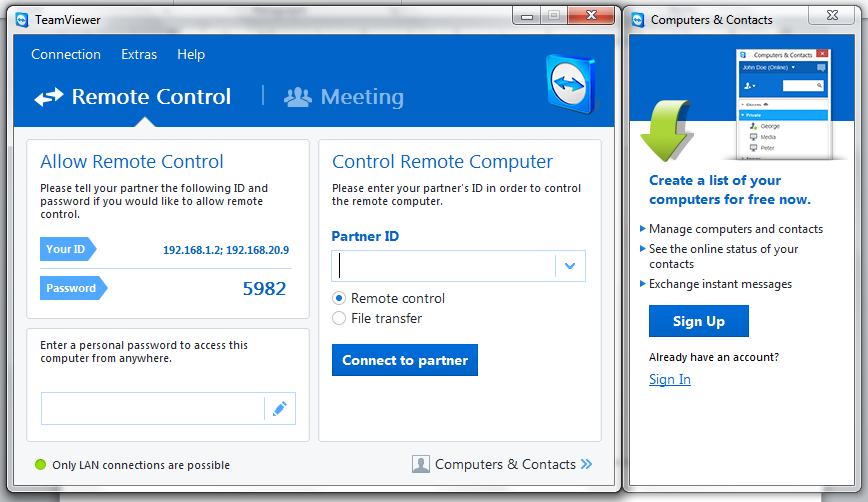Image resolution: width=868 pixels, height=502 pixels.
Task: Open the Extras menu
Action: point(139,54)
